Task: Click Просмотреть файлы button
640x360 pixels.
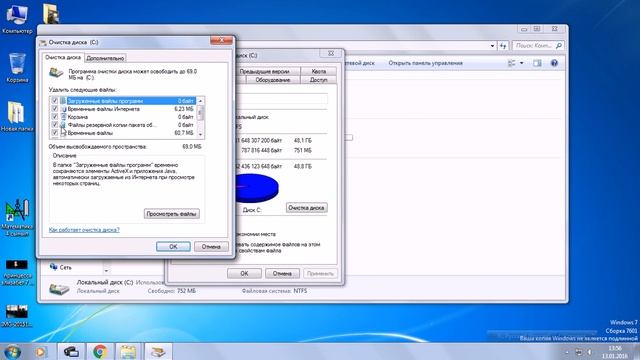Action: tap(171, 214)
